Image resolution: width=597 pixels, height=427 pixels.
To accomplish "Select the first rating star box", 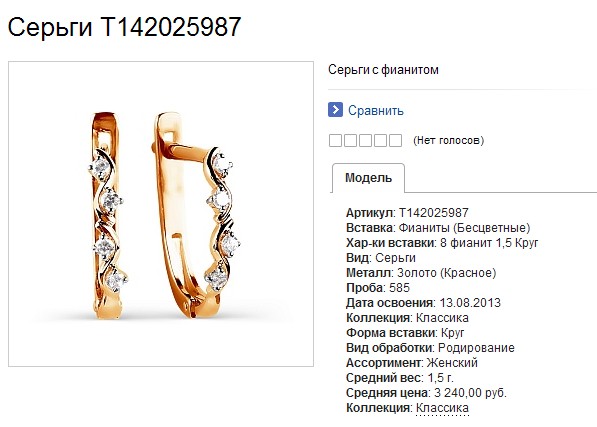I will coord(335,140).
